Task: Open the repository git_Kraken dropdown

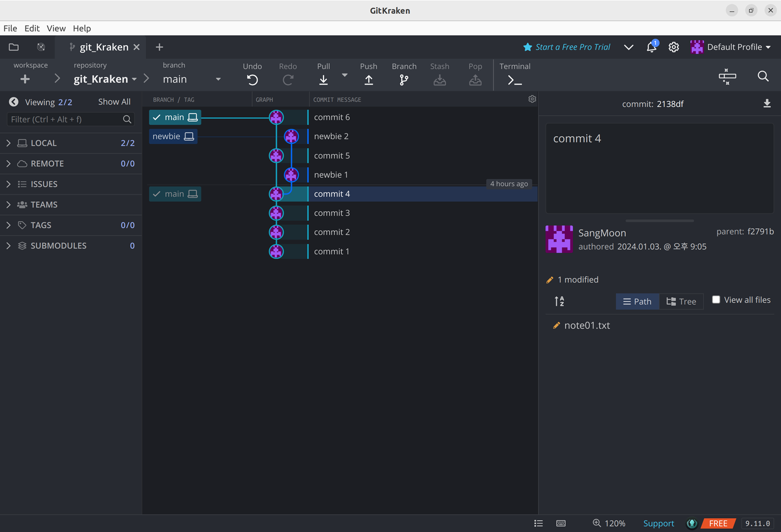Action: coord(105,79)
